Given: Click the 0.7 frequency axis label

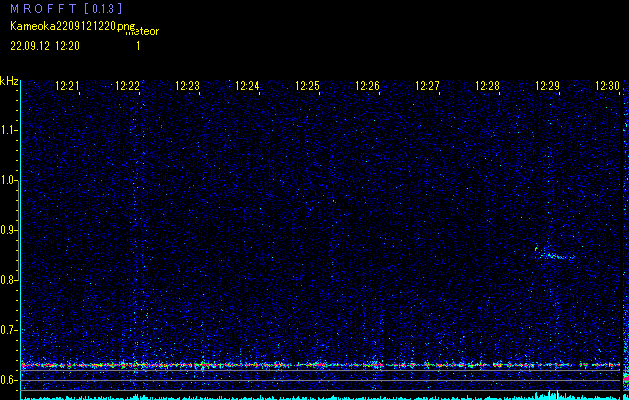Looking at the screenshot, I should [8, 330].
